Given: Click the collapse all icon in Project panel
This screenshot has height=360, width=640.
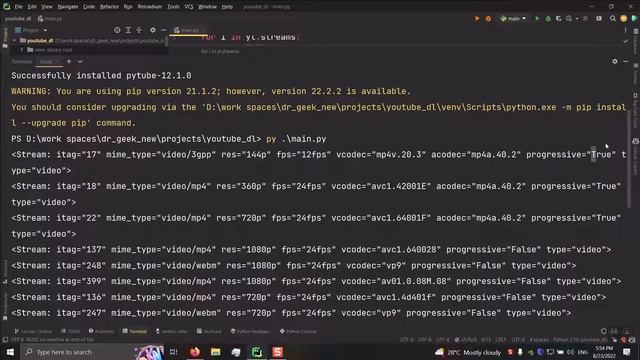Looking at the screenshot, I should coord(139,30).
